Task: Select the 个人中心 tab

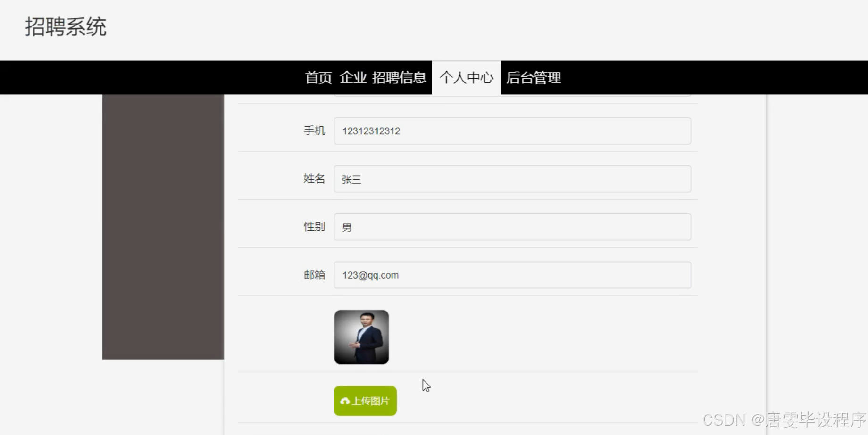Action: point(467,78)
